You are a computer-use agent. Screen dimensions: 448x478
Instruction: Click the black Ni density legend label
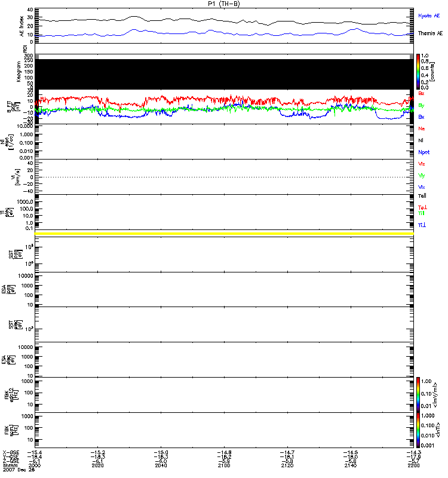(x=421, y=140)
